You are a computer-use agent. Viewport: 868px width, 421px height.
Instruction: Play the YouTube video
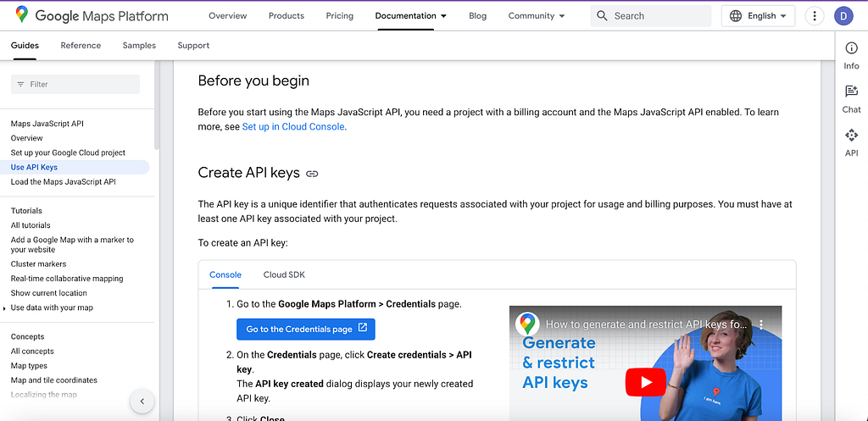pyautogui.click(x=646, y=382)
